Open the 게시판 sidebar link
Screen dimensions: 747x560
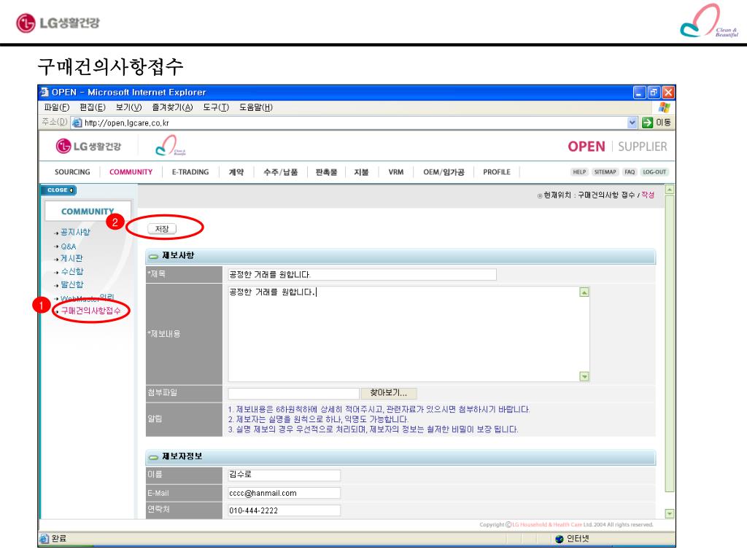(71, 258)
